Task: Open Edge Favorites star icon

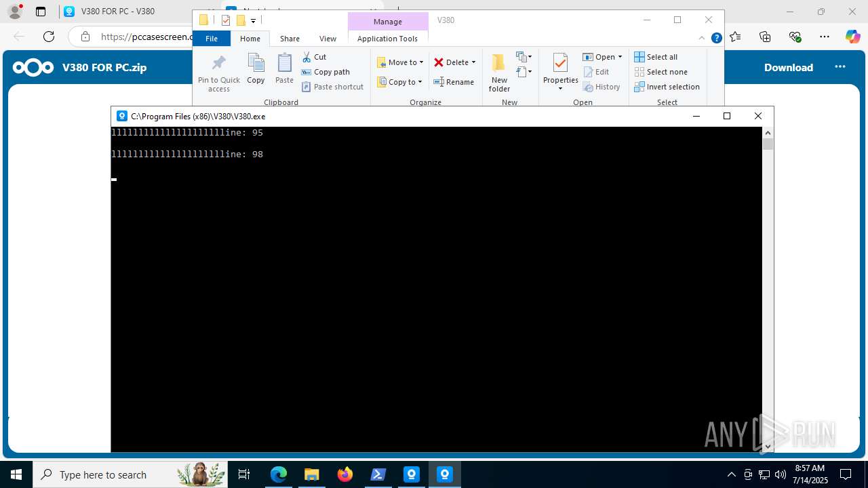Action: [x=736, y=37]
